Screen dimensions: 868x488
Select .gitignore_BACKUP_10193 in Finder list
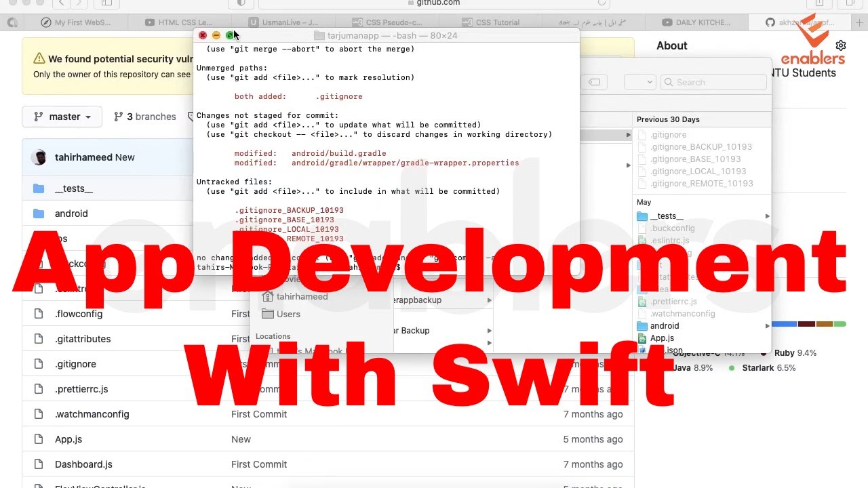click(701, 147)
